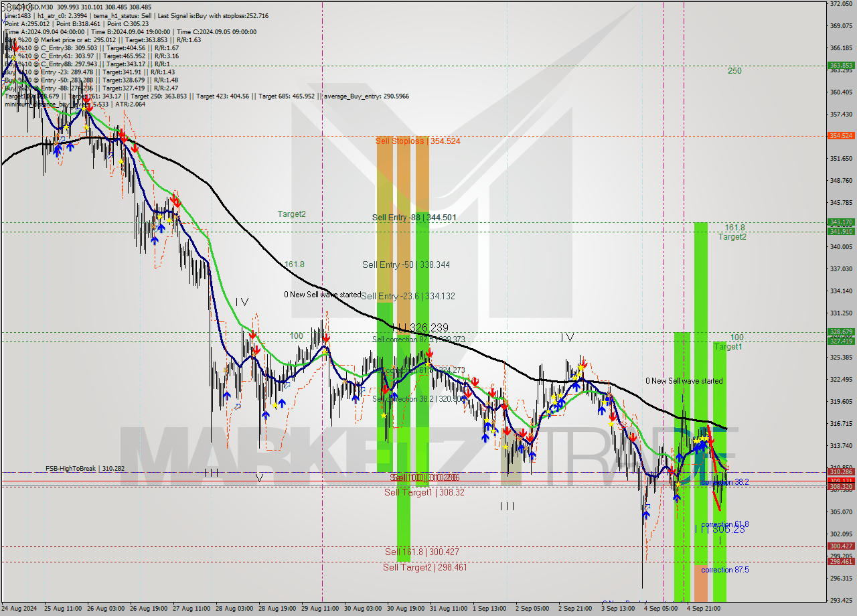Select 'Sell Entry -23.6 | 334.132' text
This screenshot has height=616, width=857.
click(408, 296)
